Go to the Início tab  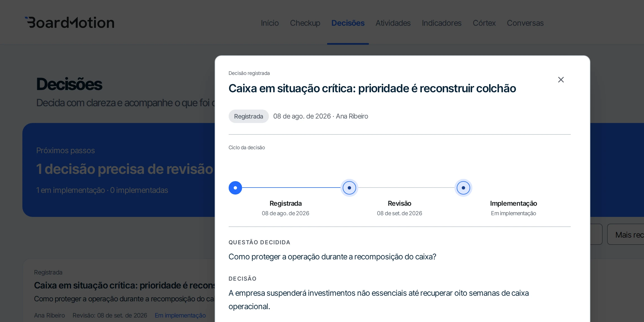coord(270,23)
